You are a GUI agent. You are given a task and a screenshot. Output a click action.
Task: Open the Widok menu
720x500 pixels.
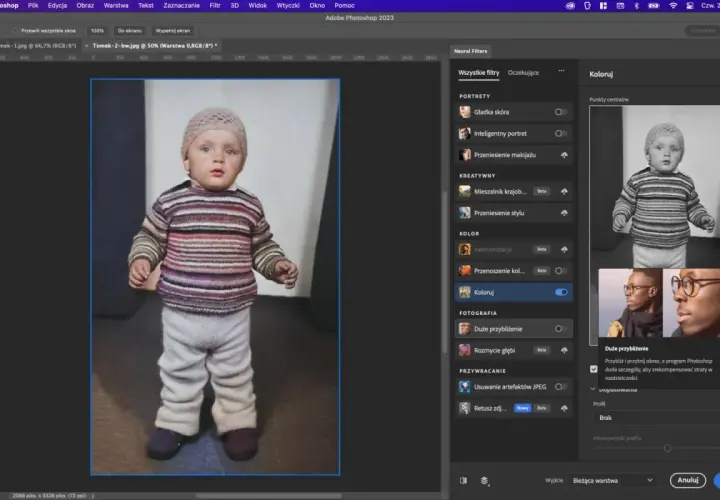tap(258, 6)
